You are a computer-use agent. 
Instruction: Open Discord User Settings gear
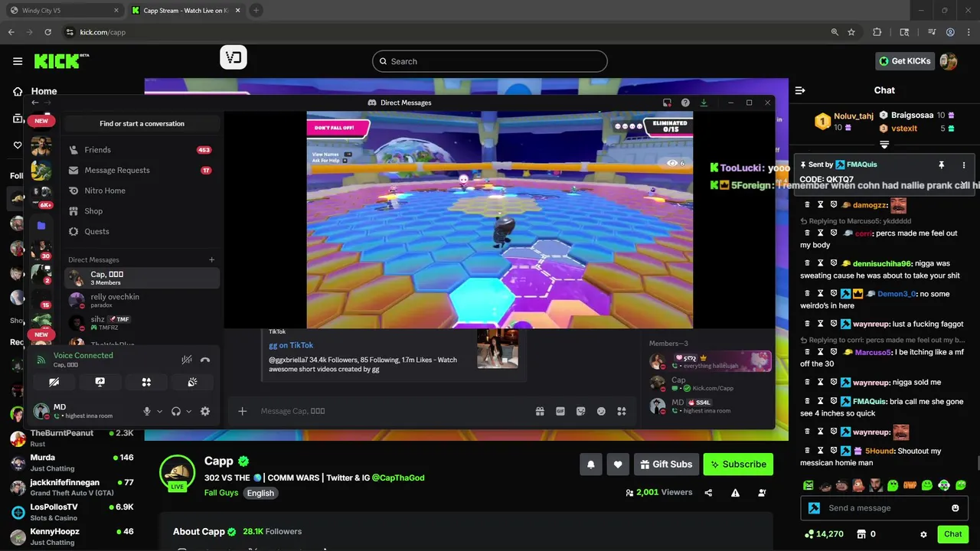point(205,411)
